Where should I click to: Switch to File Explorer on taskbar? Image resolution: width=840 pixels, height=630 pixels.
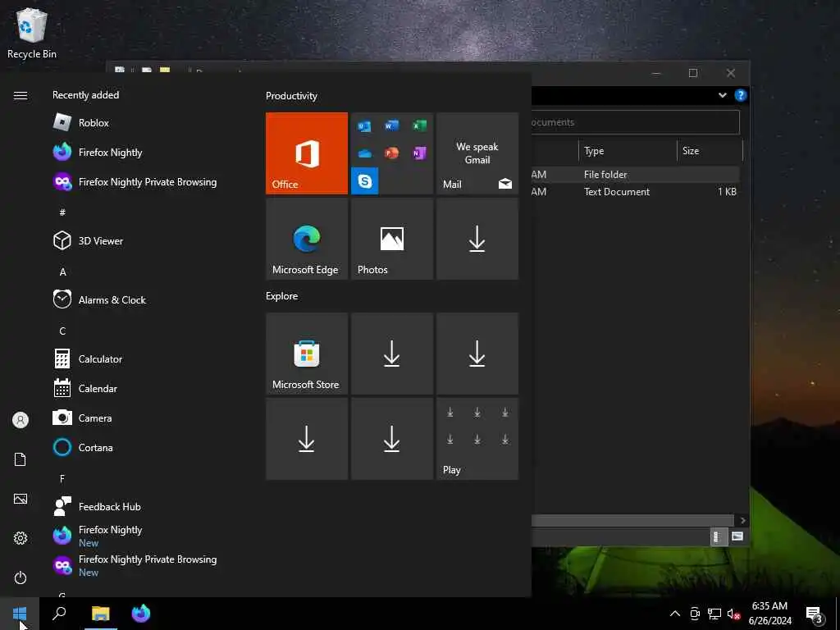[100, 614]
